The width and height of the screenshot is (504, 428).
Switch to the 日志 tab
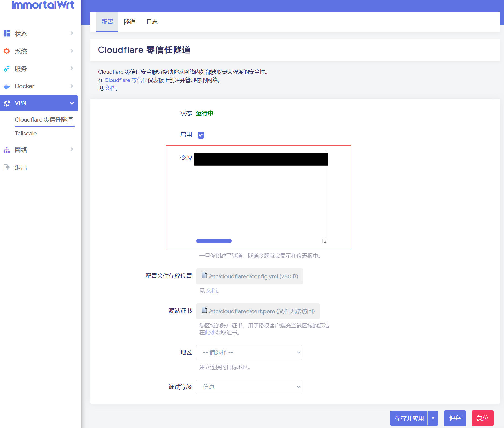[x=152, y=22]
